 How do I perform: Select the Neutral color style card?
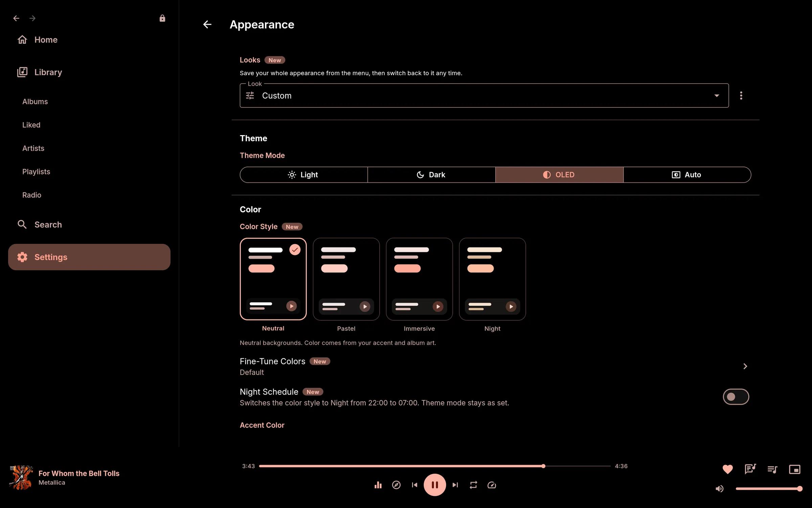pyautogui.click(x=273, y=279)
